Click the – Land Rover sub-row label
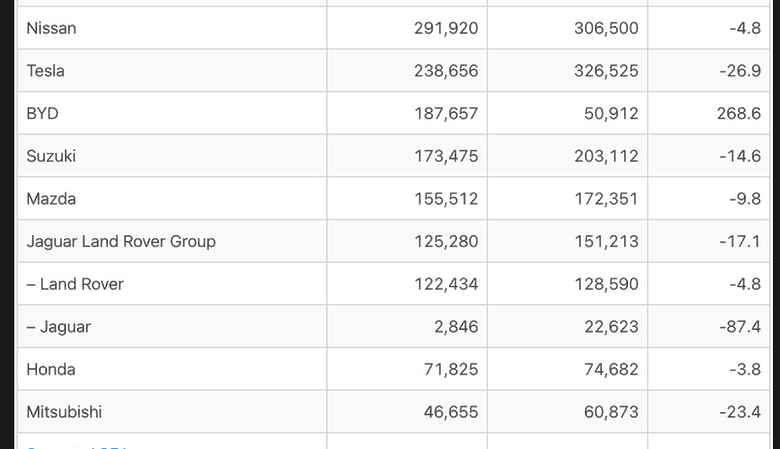The width and height of the screenshot is (780, 449). [x=75, y=284]
